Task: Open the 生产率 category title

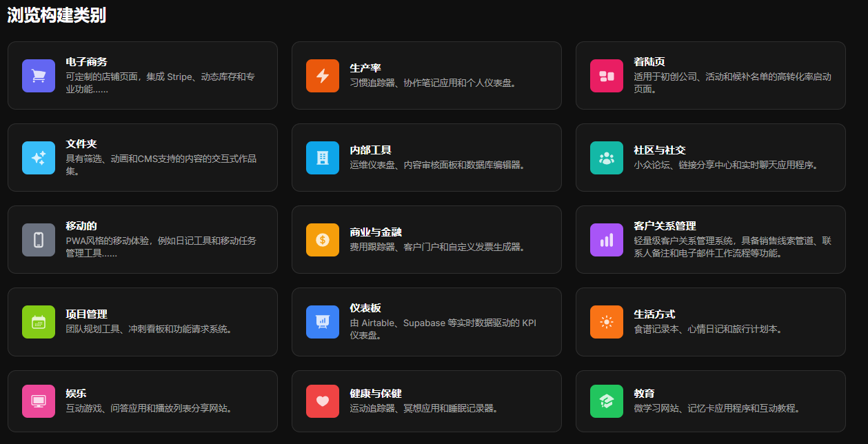Action: click(x=365, y=68)
